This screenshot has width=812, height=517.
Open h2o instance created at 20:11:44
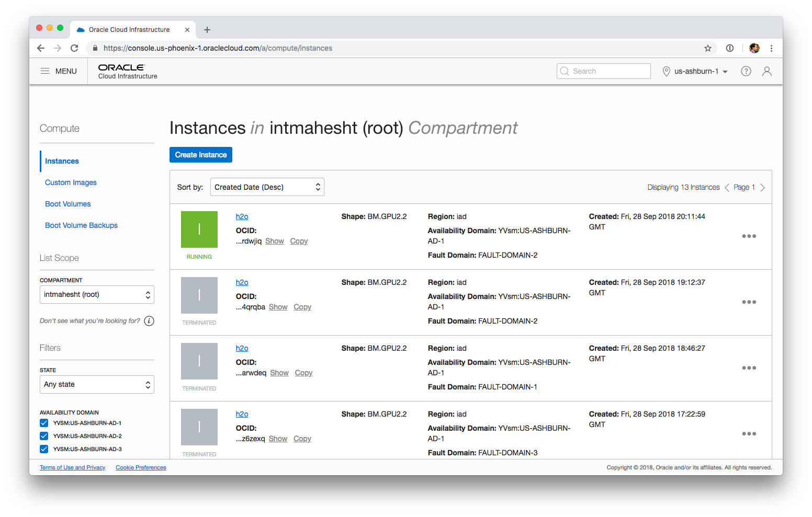coord(242,216)
